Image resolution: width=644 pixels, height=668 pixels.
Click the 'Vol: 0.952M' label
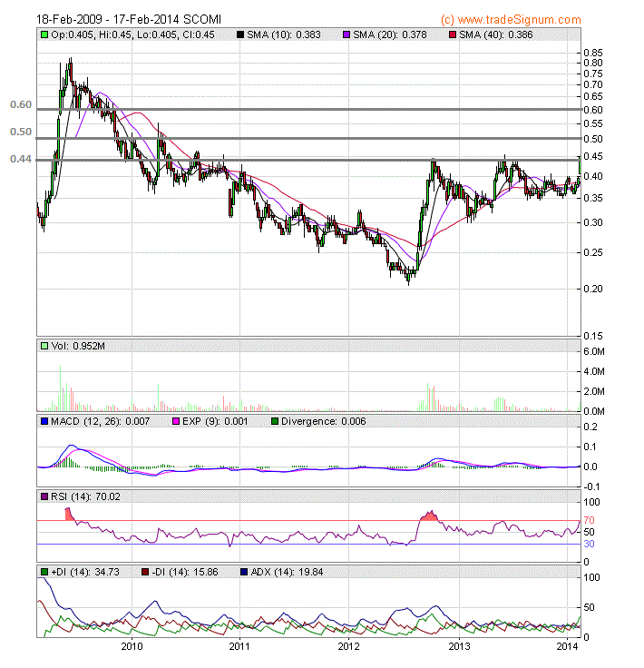[x=78, y=346]
